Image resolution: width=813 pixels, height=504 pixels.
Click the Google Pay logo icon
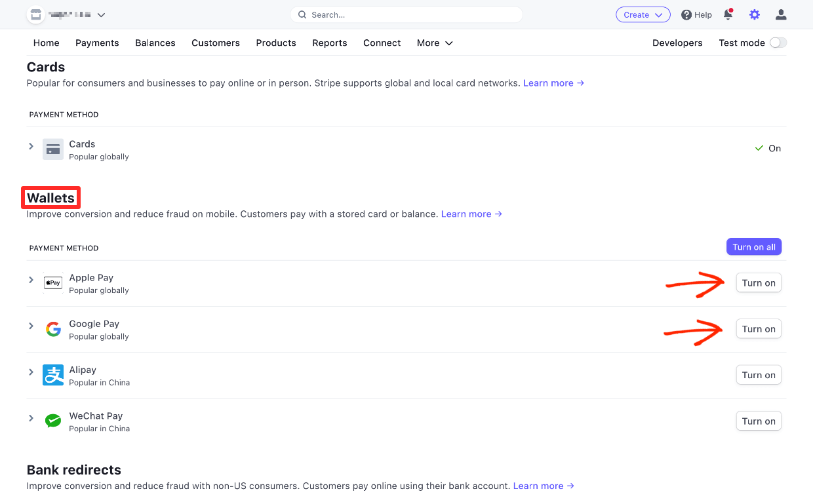click(53, 329)
